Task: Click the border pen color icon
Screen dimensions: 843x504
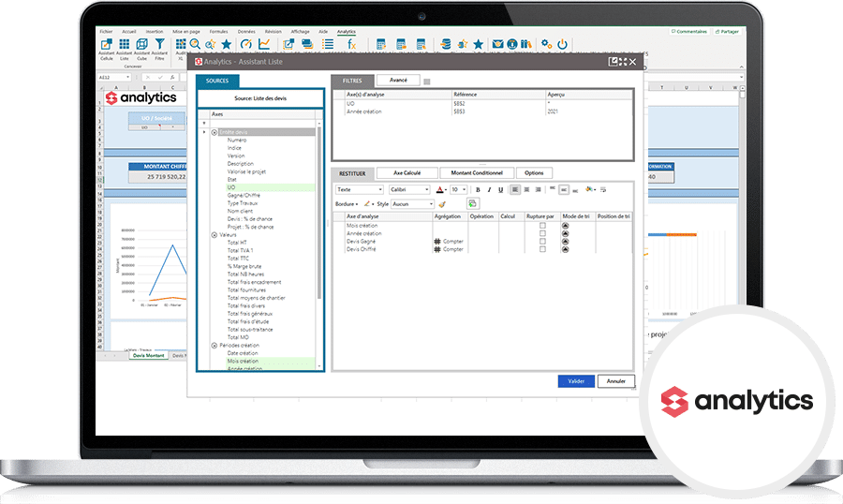Action: click(x=367, y=204)
